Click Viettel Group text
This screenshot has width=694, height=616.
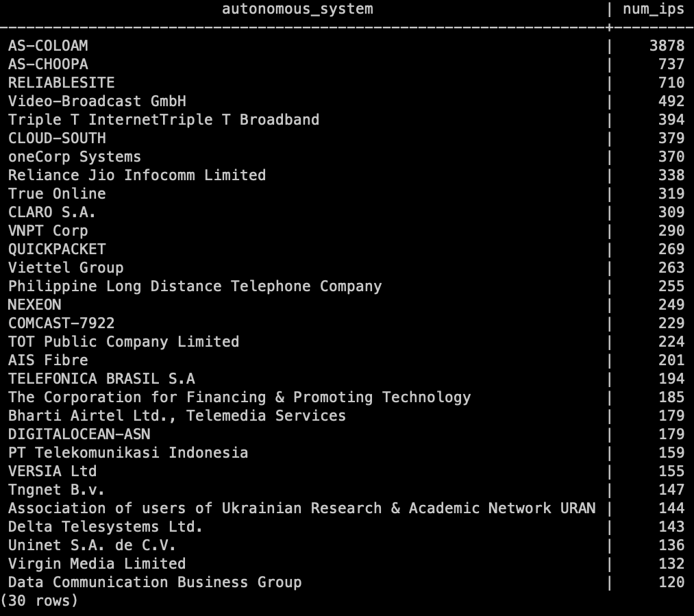point(66,268)
